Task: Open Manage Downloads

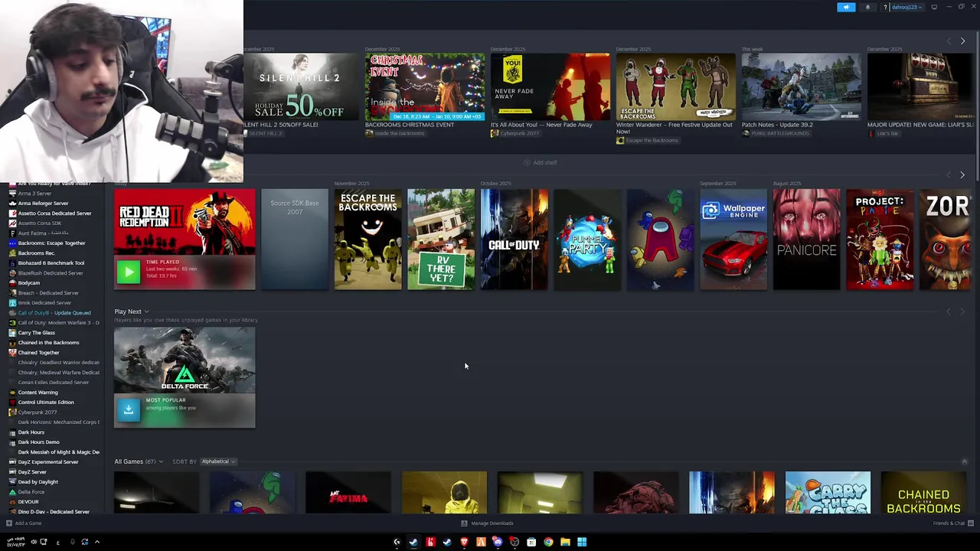Action: pos(488,523)
